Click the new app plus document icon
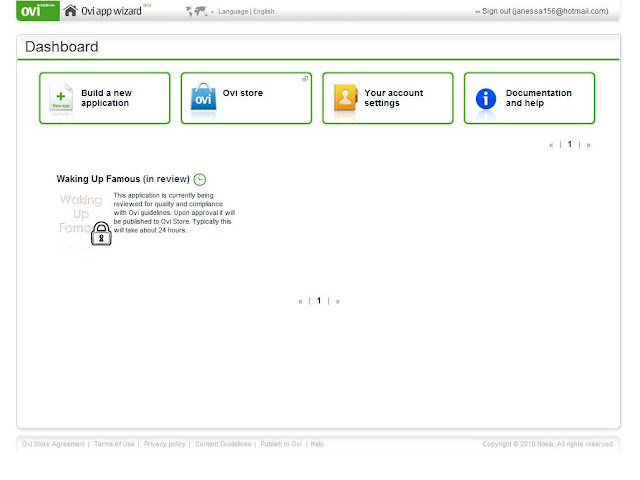 pyautogui.click(x=61, y=98)
